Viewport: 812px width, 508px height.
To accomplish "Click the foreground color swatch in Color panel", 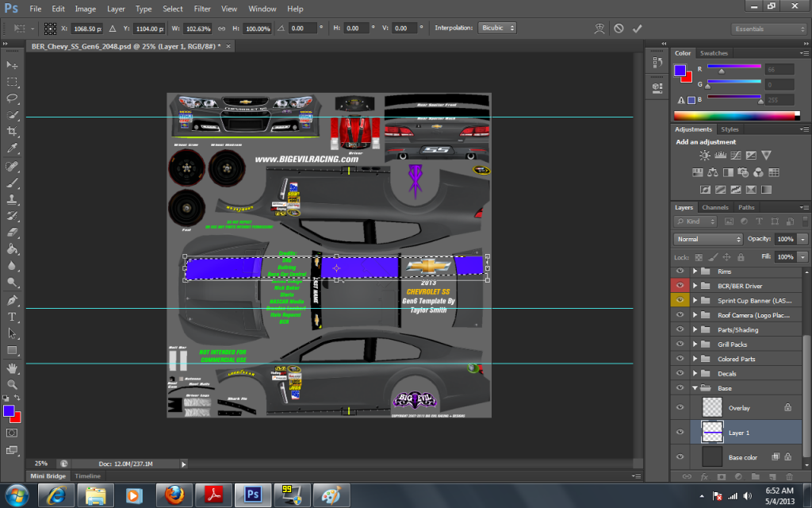I will tap(680, 71).
